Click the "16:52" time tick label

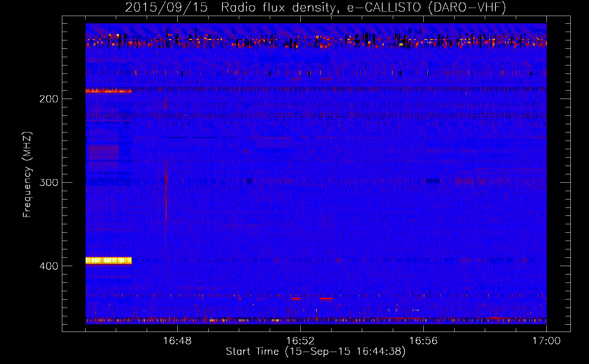click(x=300, y=341)
